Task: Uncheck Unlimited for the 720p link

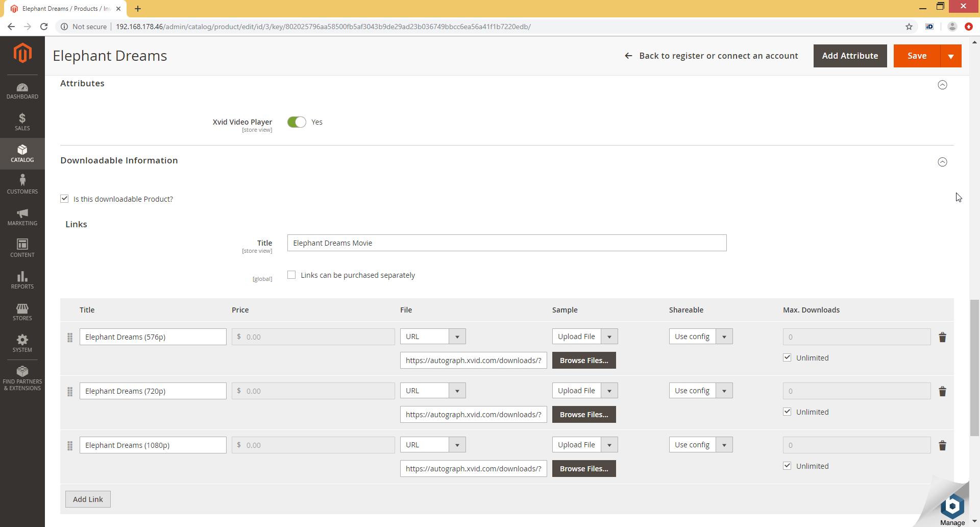Action: (x=787, y=412)
